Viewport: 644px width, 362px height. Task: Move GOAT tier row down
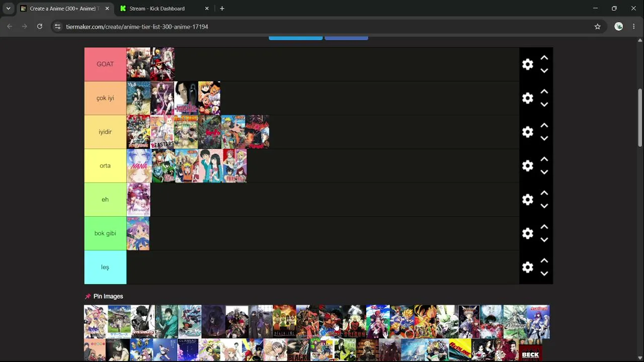click(x=544, y=71)
